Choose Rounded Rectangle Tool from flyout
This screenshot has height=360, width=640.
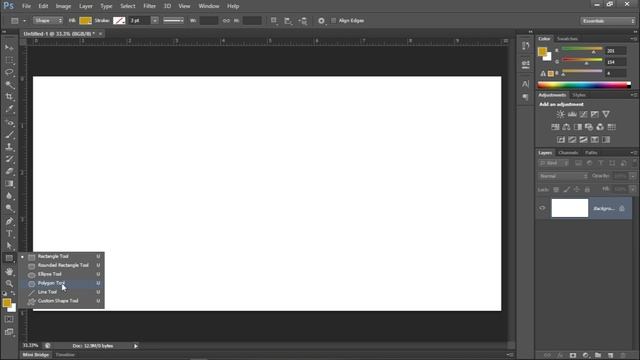pos(64,265)
